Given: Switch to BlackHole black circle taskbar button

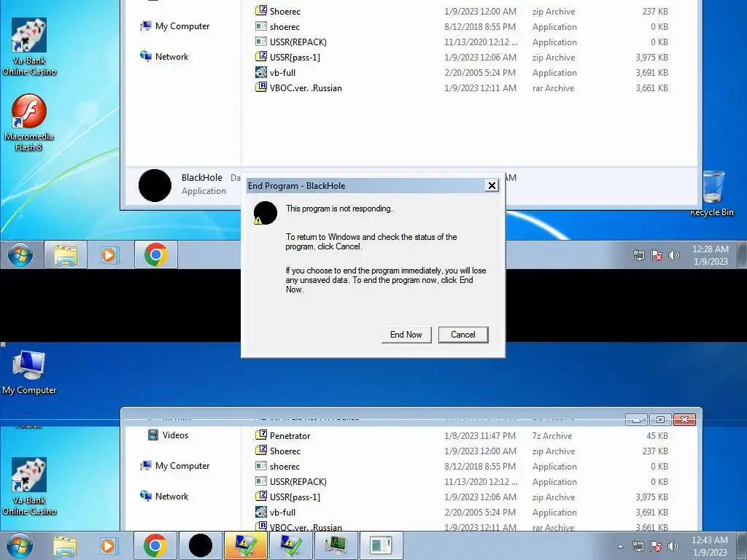Looking at the screenshot, I should coord(201,545).
